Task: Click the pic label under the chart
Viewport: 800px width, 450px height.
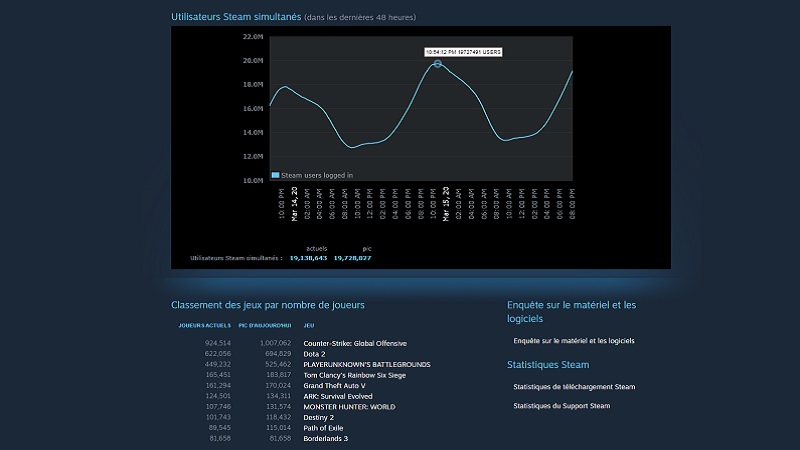Action: (x=367, y=248)
